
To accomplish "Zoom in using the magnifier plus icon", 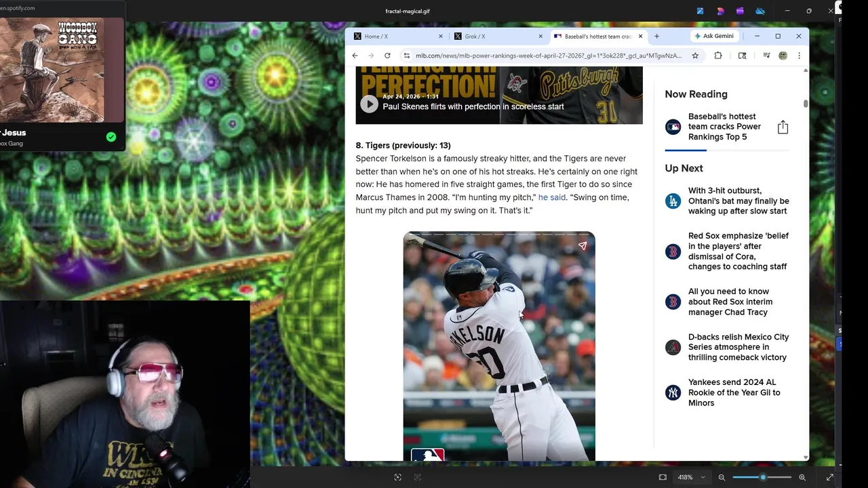I will click(x=802, y=477).
